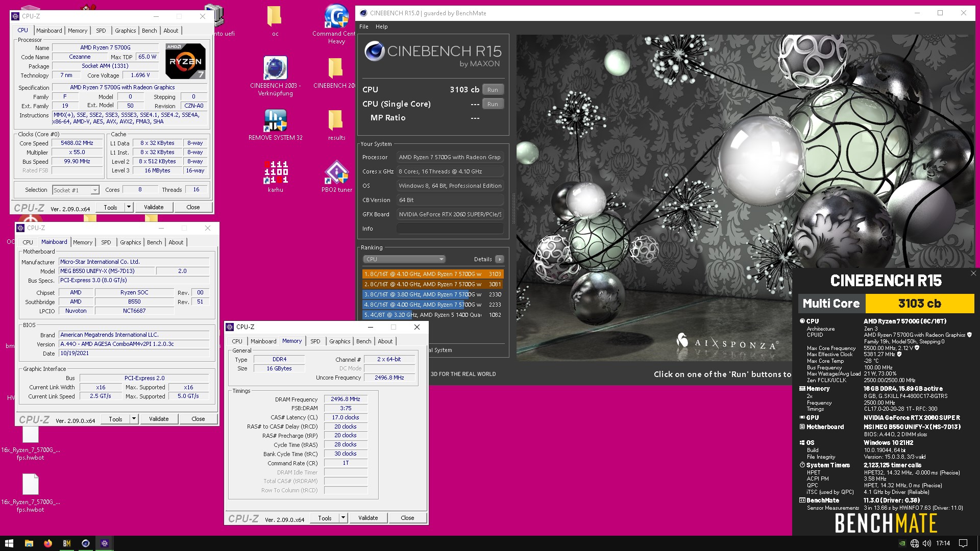Open the CINEBENCH 20 folder icon
This screenshot has width=980, height=551.
[334, 73]
